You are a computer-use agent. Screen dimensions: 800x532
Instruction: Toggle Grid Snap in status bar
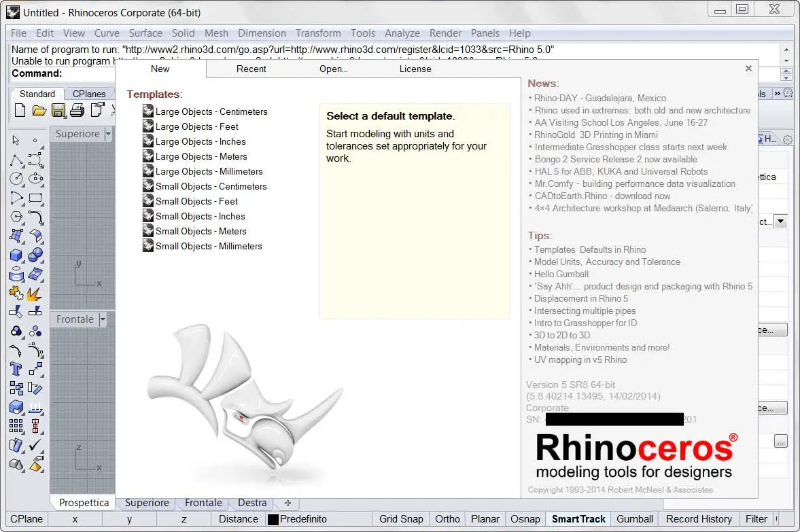click(401, 518)
